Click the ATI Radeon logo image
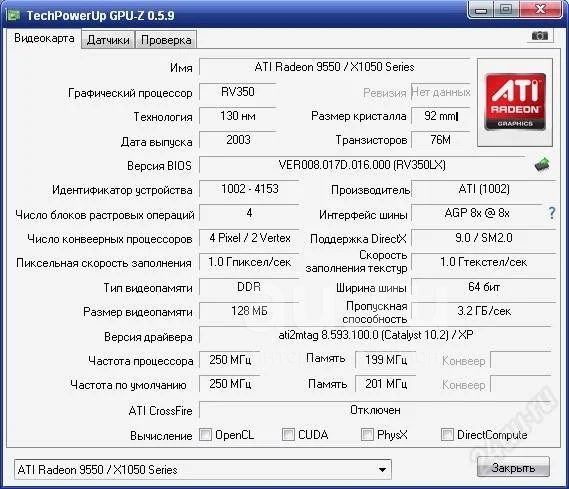 (x=515, y=102)
